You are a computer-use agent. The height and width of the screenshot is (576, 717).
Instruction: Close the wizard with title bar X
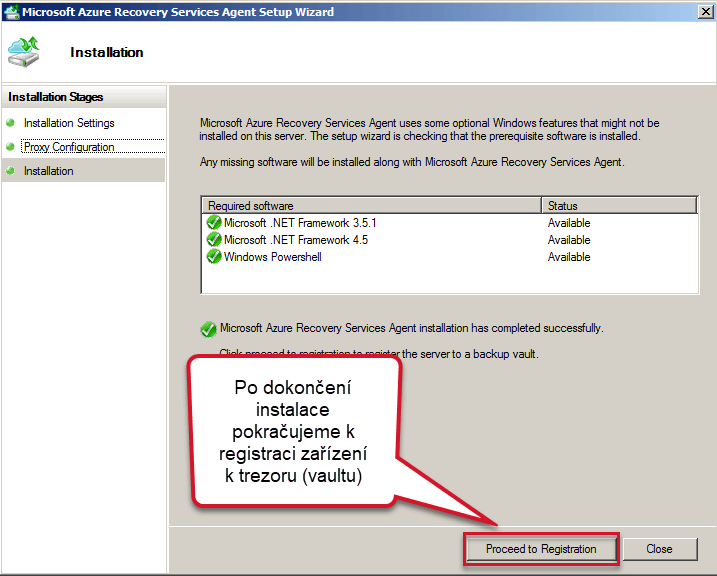pyautogui.click(x=706, y=12)
